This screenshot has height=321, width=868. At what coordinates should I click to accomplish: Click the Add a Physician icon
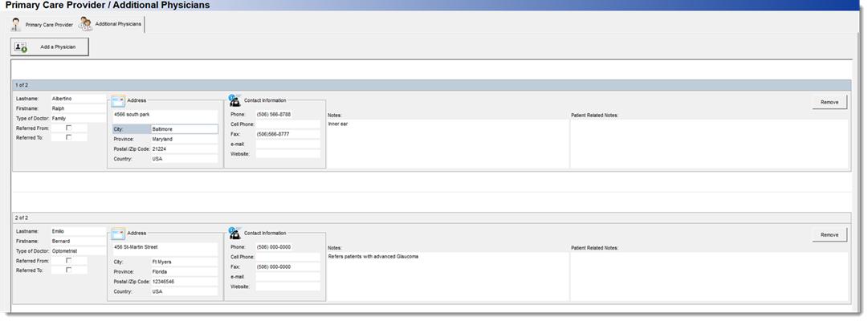[x=21, y=47]
